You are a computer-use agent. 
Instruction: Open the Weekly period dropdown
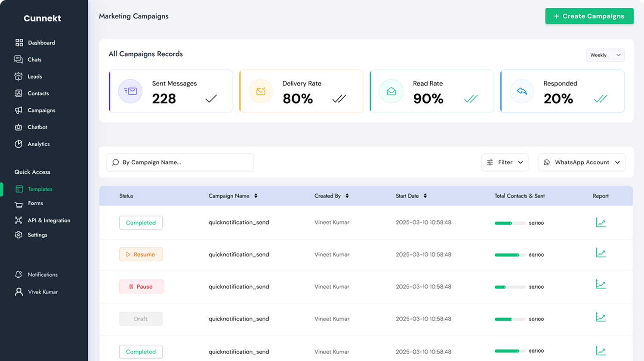605,55
